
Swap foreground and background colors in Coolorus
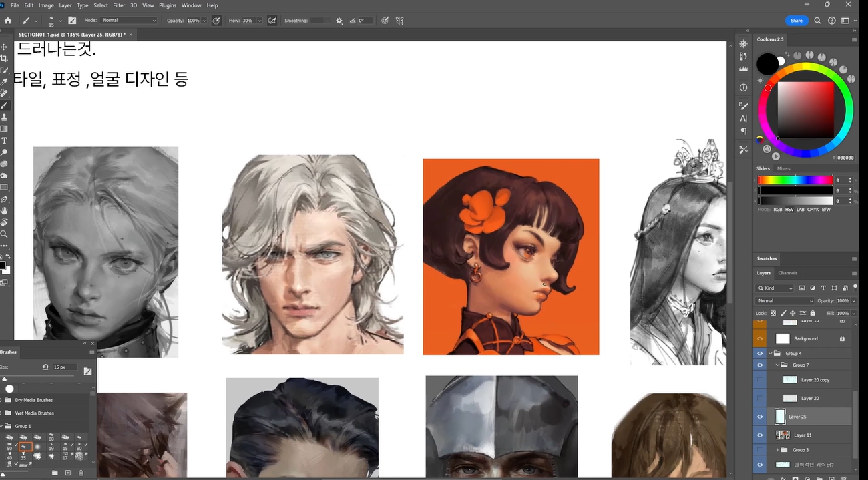787,54
